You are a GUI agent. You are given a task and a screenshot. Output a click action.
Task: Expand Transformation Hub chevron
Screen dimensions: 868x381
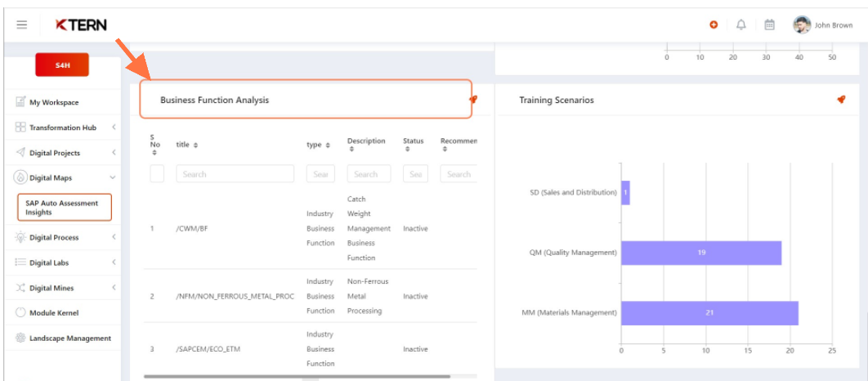pos(114,128)
